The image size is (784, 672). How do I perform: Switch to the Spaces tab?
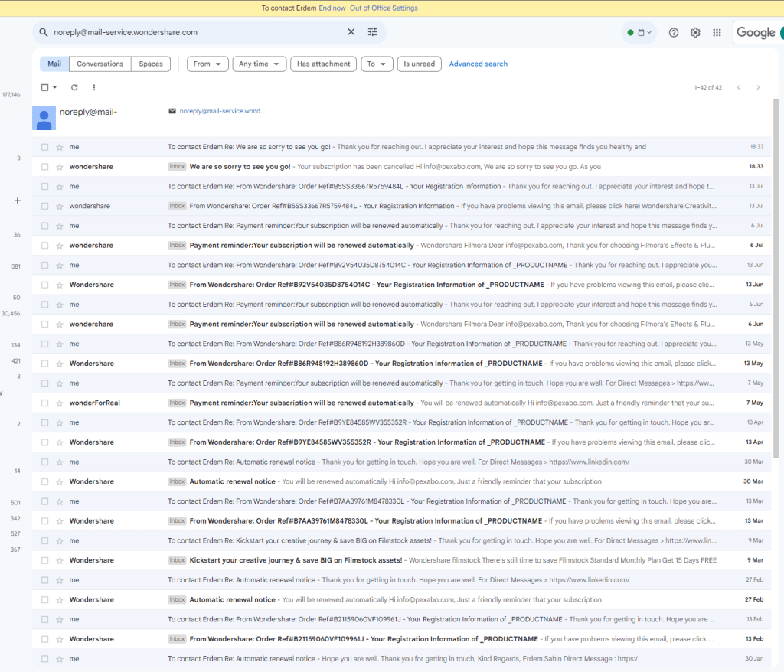(x=151, y=64)
